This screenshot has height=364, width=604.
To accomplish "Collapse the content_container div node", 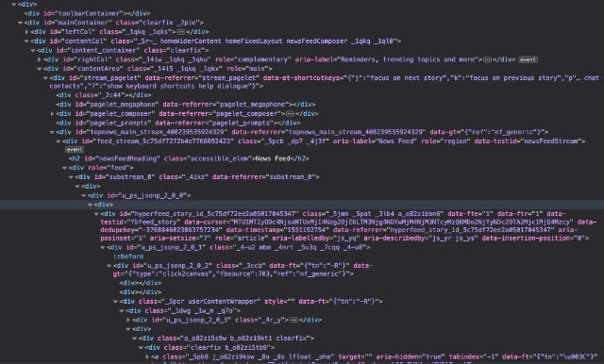I will [x=33, y=50].
